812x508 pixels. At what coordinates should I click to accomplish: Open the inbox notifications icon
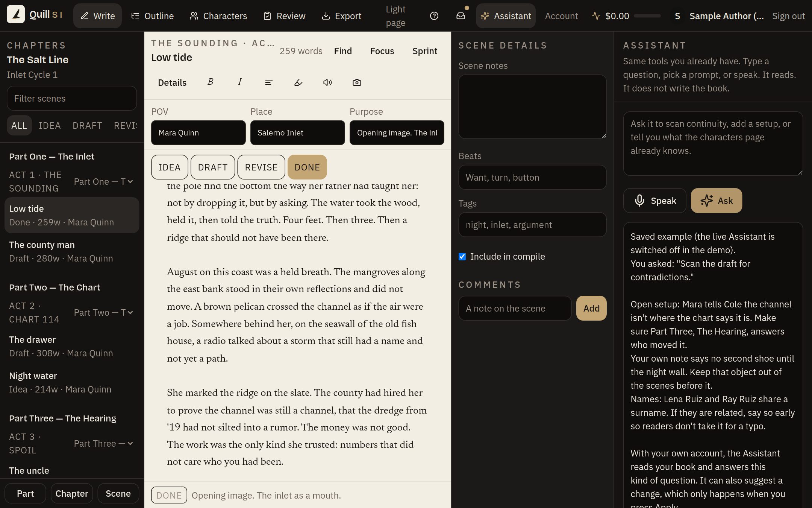click(461, 16)
